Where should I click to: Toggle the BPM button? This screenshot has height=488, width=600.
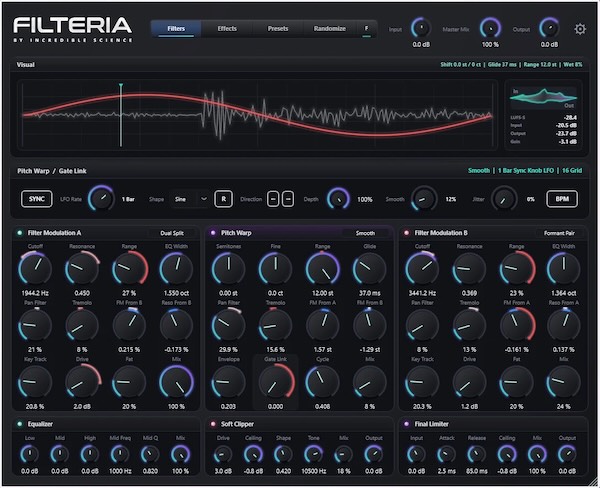[x=562, y=199]
